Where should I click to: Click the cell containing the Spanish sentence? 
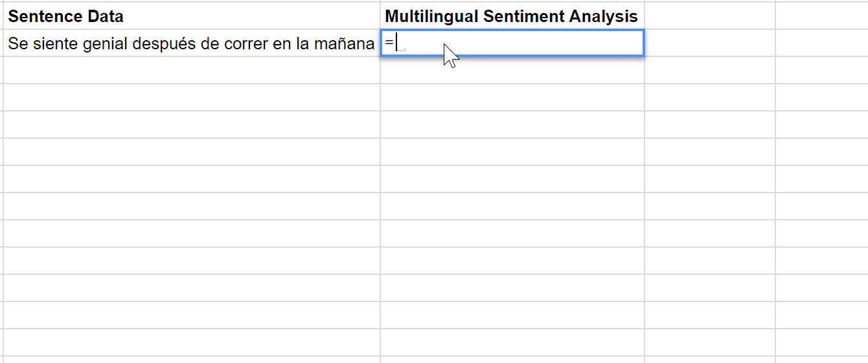pos(192,43)
